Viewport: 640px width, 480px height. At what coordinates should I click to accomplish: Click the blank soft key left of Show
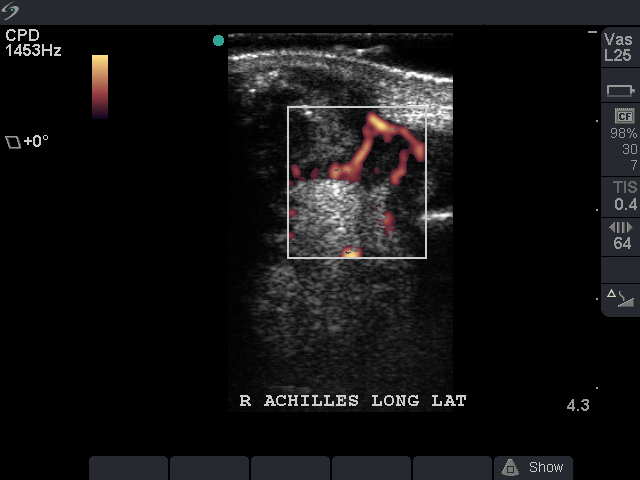click(x=452, y=468)
